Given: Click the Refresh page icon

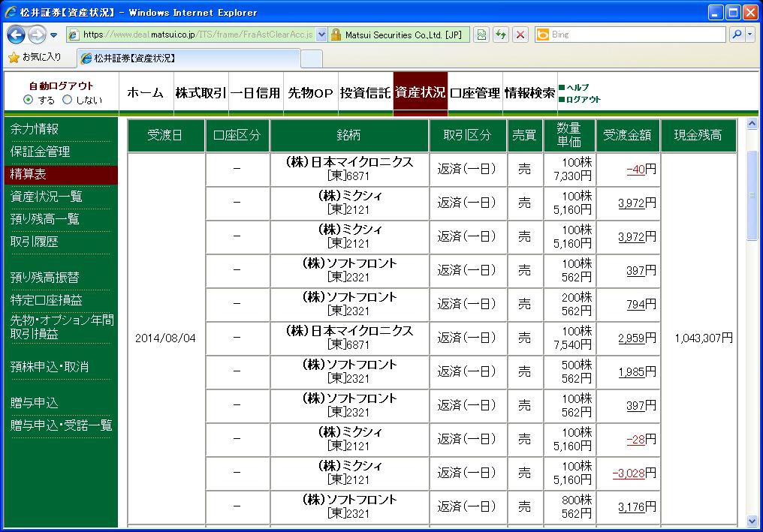Looking at the screenshot, I should (x=501, y=35).
